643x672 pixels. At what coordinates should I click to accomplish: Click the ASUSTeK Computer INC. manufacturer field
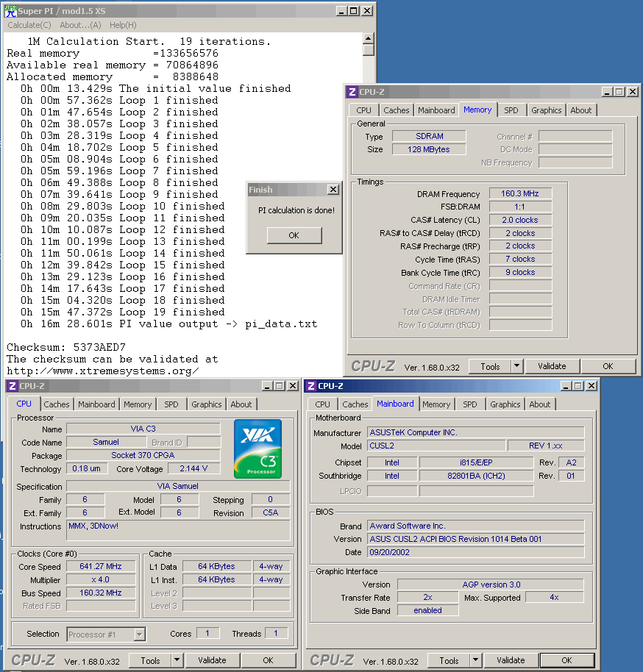click(476, 432)
